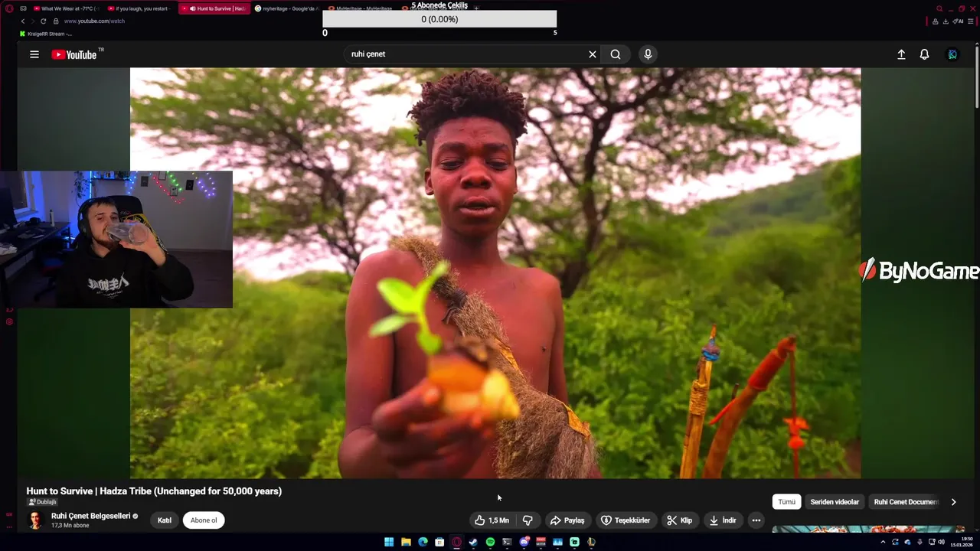Open the YouTube notifications bell
Screen dimensions: 980x551
point(924,54)
